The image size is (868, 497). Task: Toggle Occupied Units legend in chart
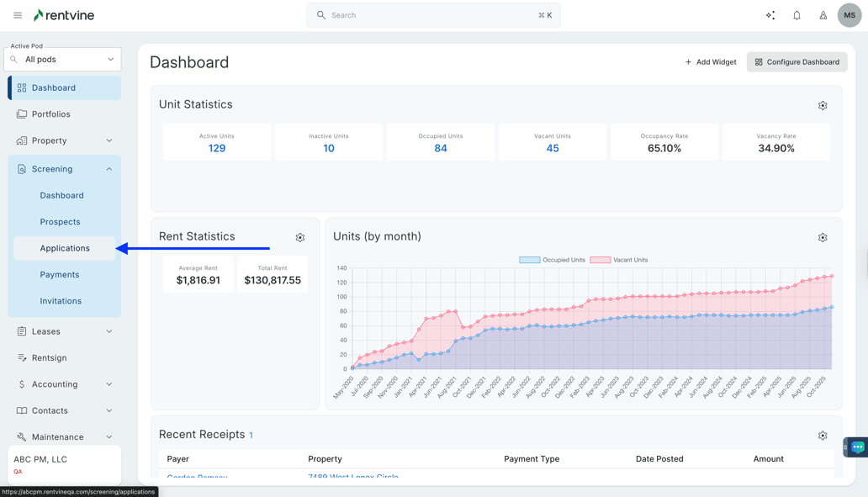[553, 260]
